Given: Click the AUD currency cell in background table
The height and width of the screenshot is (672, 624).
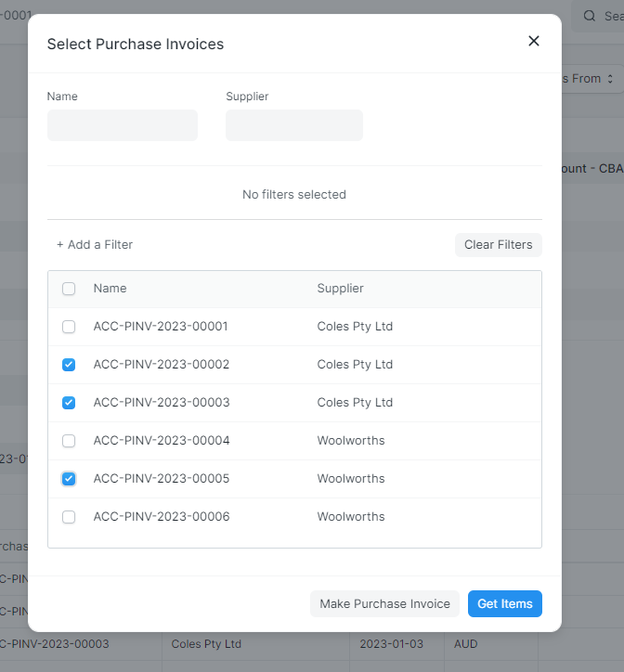Looking at the screenshot, I should [465, 644].
